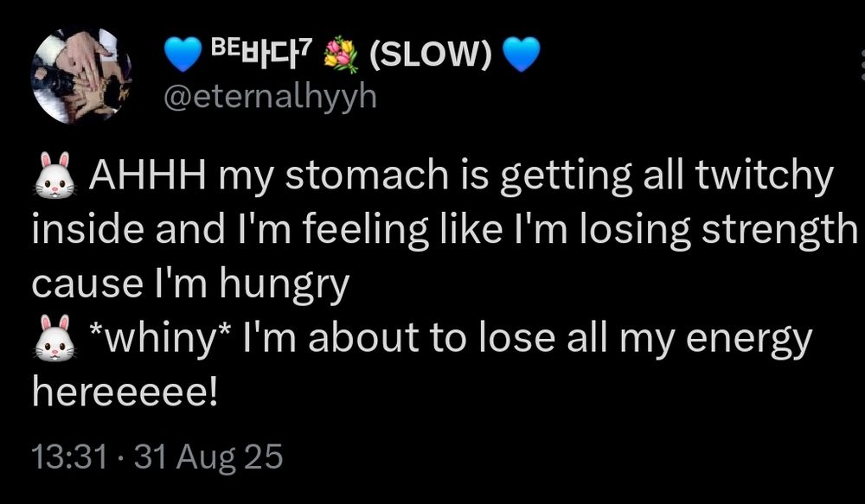This screenshot has width=865, height=504.
Task: Click the flower bouquet emoji in the name
Action: point(341,54)
